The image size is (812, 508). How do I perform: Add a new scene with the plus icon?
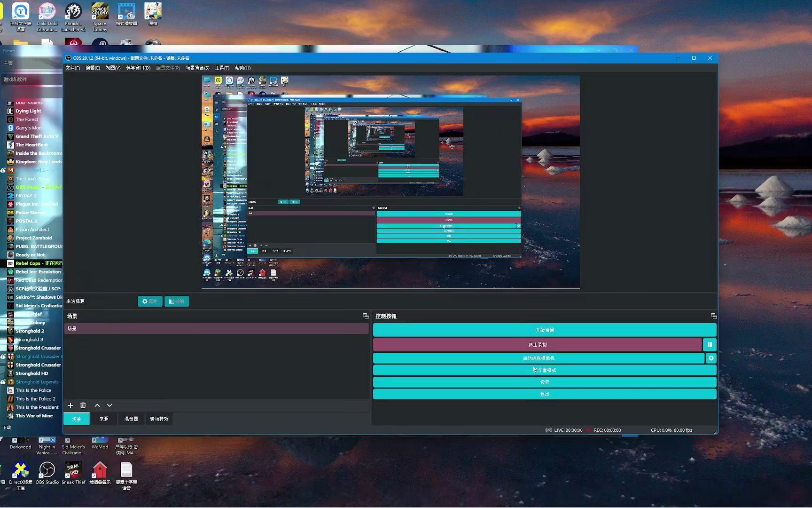point(70,405)
